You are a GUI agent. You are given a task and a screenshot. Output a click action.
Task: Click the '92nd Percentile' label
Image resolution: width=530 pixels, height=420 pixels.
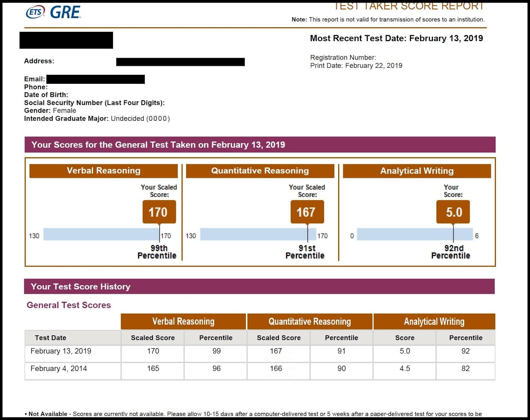451,252
